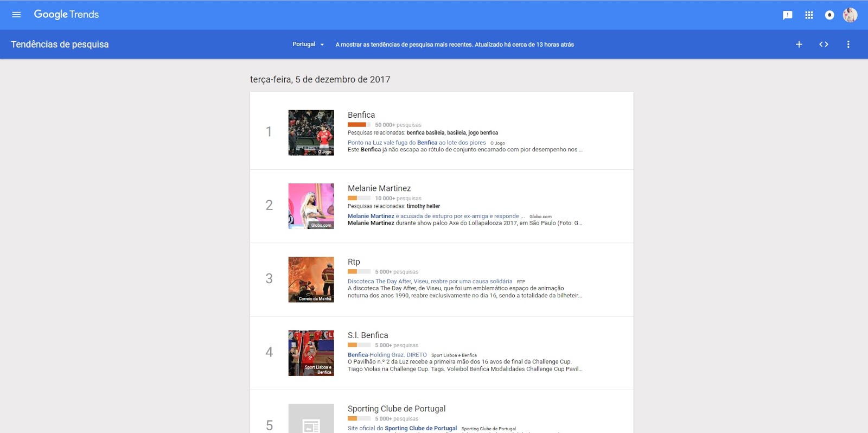Viewport: 868px width, 433px height.
Task: Open the placeholder news thumbnail for Sporting
Action: point(311,418)
